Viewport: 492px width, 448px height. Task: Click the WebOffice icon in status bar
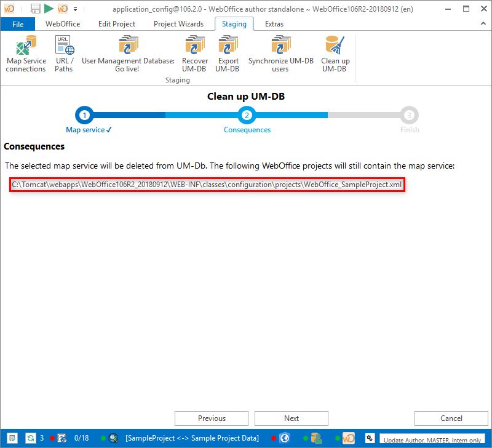click(348, 438)
